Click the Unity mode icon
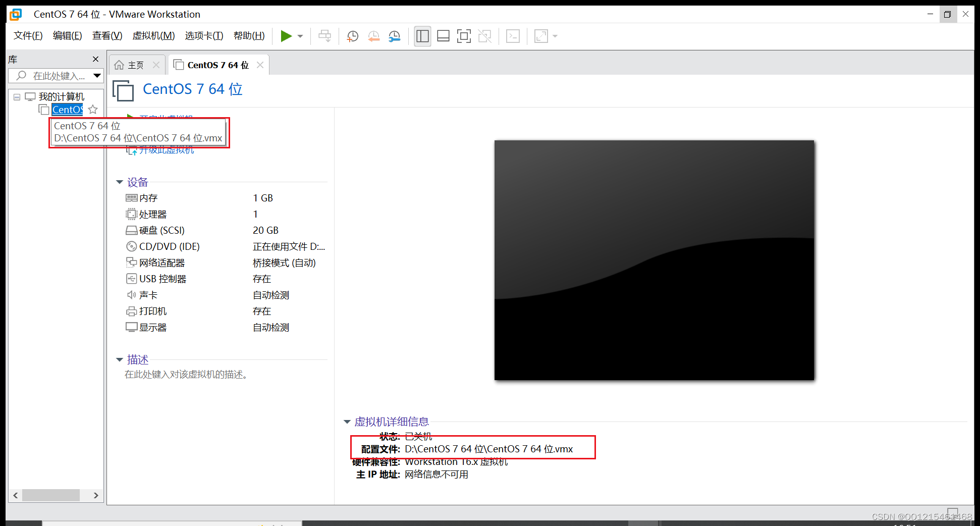The height and width of the screenshot is (526, 980). pos(484,36)
